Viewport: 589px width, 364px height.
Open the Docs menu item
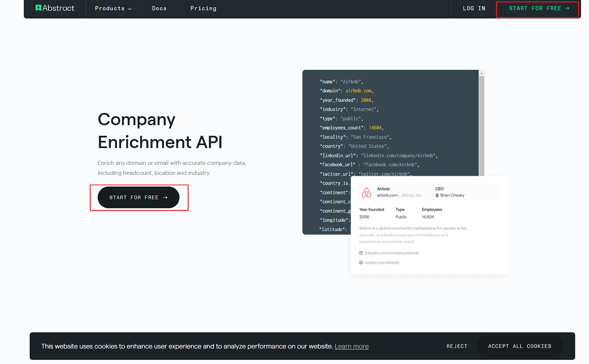tap(159, 8)
